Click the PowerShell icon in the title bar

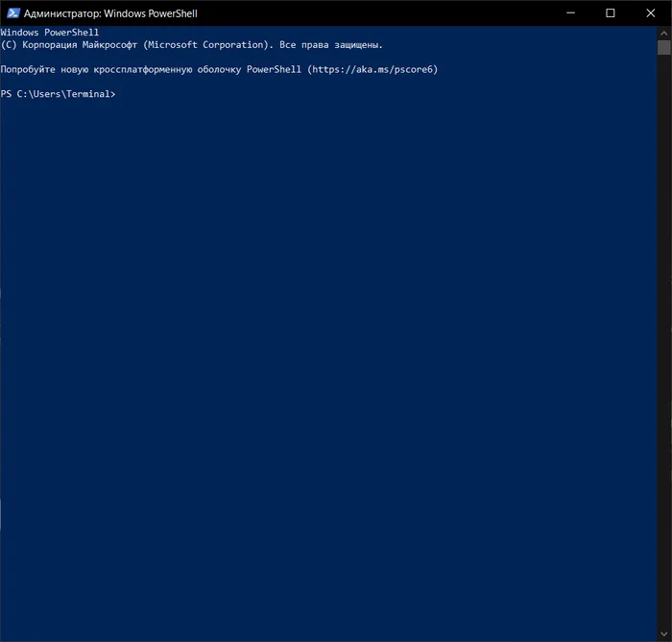pos(13,13)
